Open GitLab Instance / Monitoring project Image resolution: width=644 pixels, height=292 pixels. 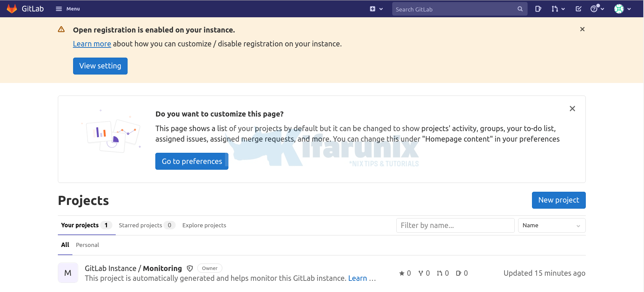pos(133,268)
